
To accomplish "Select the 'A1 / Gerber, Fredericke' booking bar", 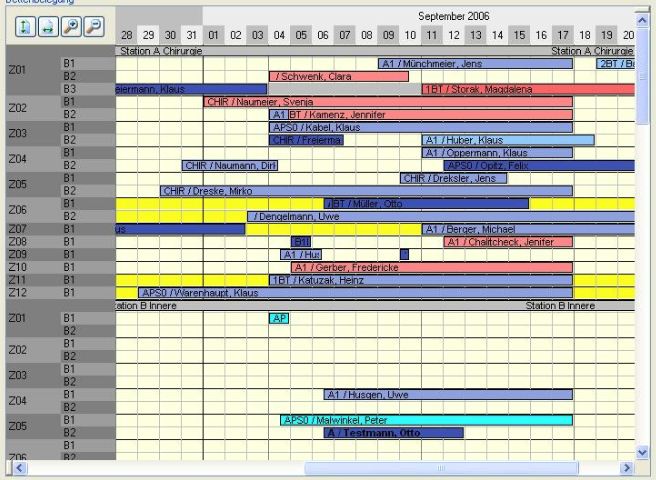I will [x=432, y=267].
